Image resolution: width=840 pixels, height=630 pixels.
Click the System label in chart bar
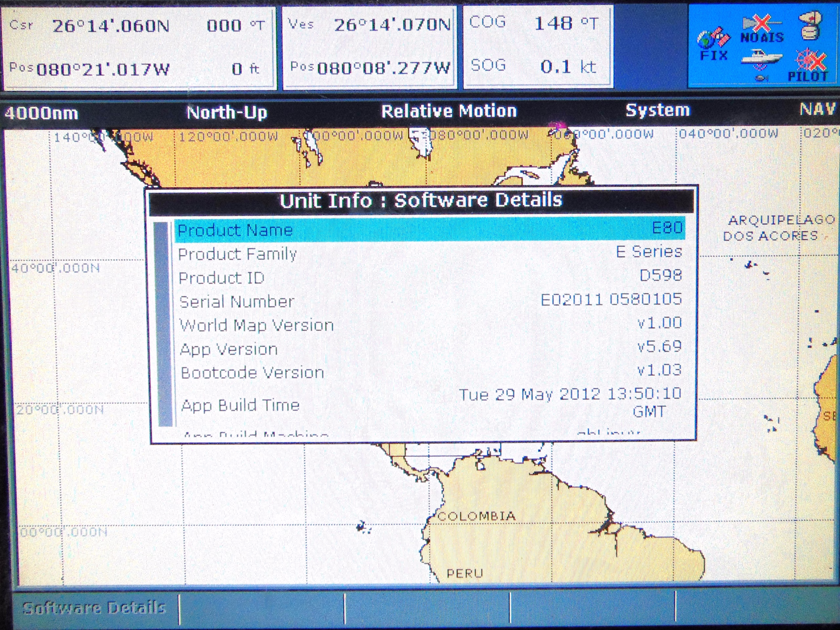(657, 110)
